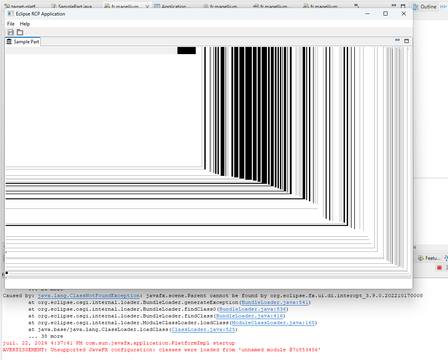Open the ModuleClassLoader.java:168 link
448x360 pixels.
pyautogui.click(x=273, y=323)
